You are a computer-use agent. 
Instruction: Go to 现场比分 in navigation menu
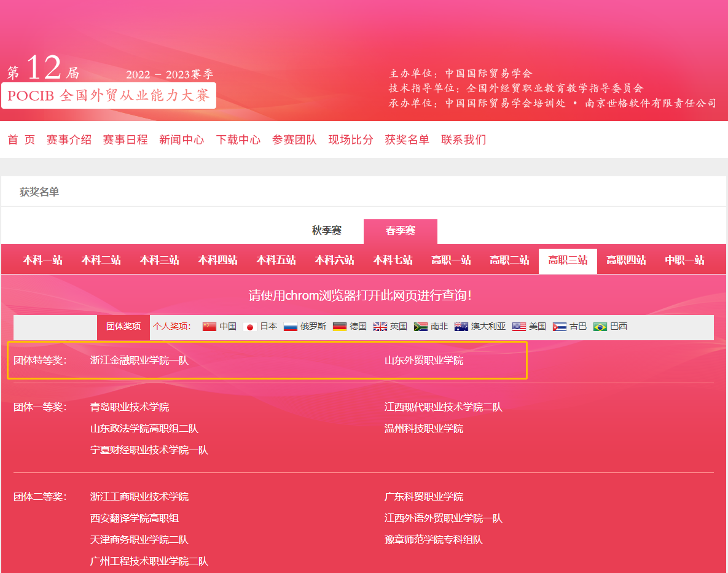tap(351, 140)
